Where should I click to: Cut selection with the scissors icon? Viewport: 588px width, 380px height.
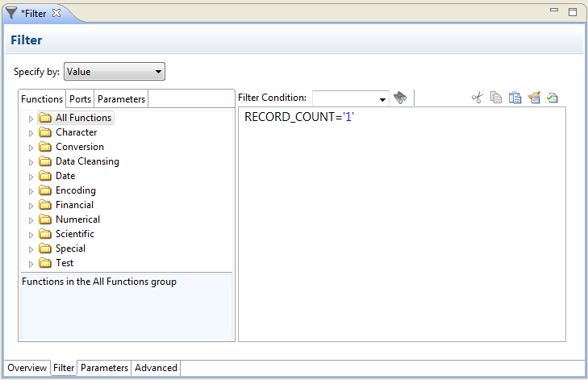(x=477, y=98)
